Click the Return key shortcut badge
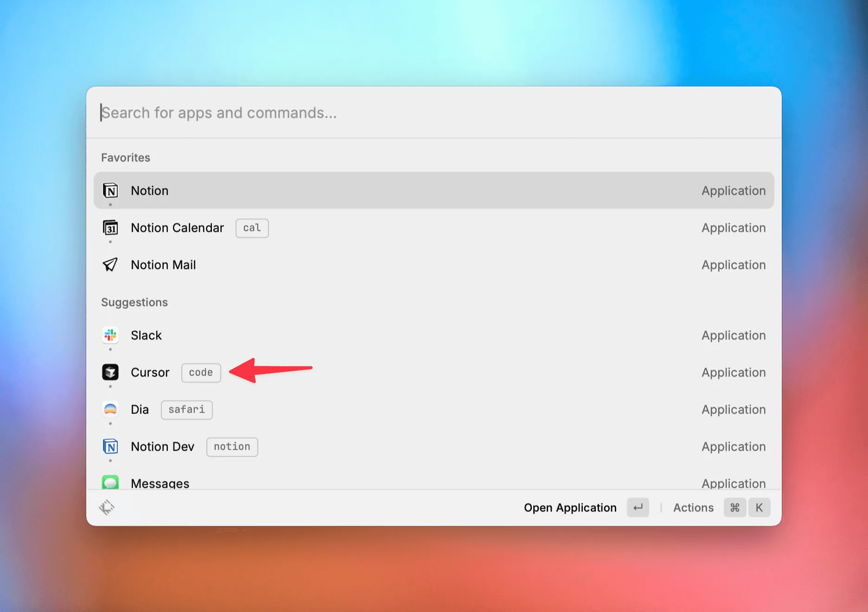Image resolution: width=868 pixels, height=612 pixels. 638,508
